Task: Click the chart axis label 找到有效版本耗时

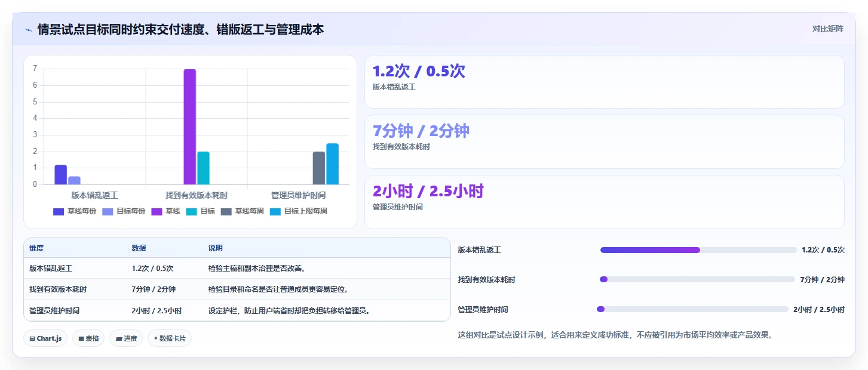Action: click(197, 195)
